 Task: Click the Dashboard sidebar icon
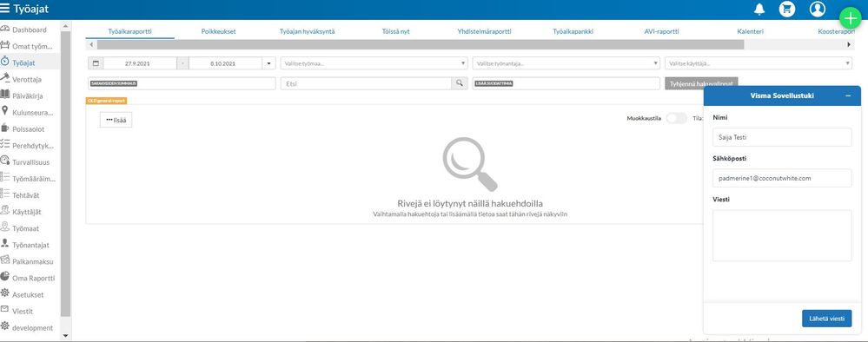[x=5, y=29]
